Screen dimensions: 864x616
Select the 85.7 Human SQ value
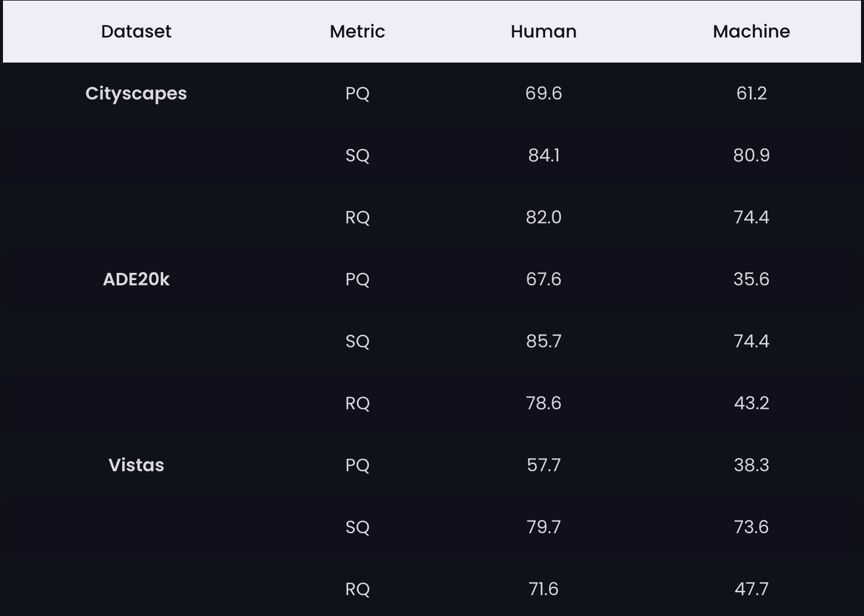pos(543,341)
